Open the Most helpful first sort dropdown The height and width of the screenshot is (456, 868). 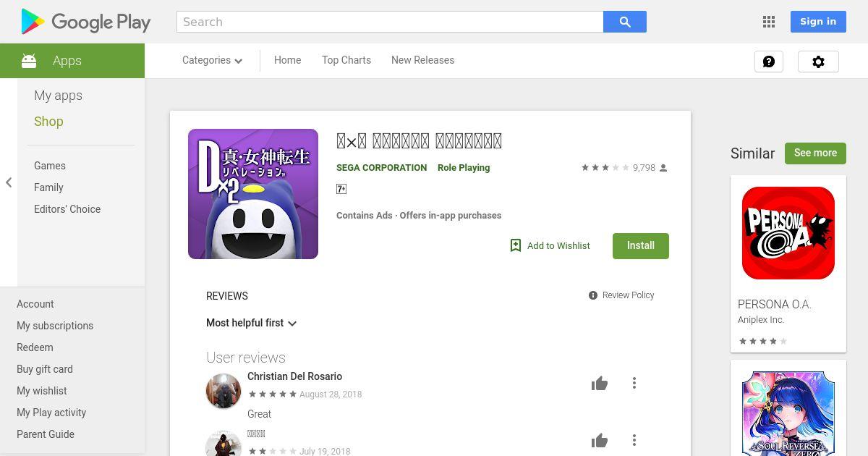[252, 323]
